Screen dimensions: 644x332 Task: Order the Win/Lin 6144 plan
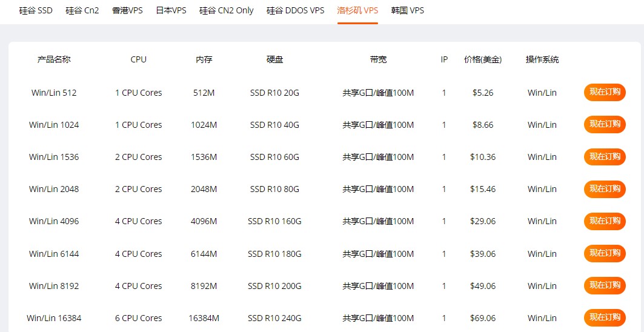click(x=605, y=253)
